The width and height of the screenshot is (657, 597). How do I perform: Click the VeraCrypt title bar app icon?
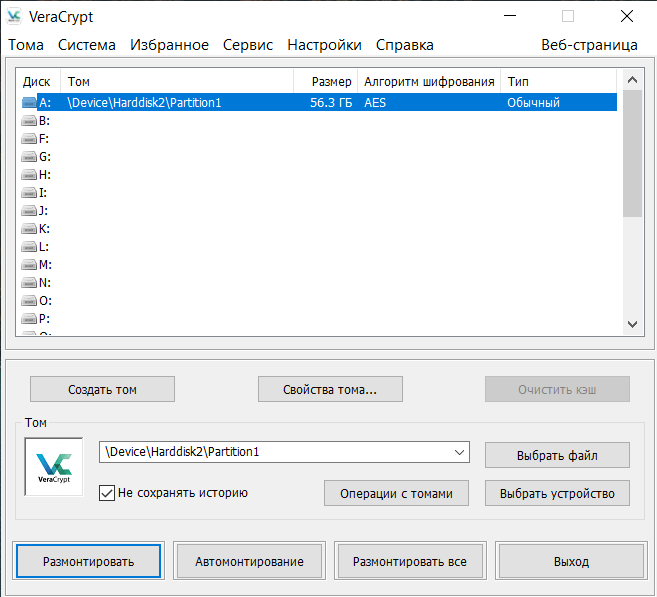click(14, 16)
